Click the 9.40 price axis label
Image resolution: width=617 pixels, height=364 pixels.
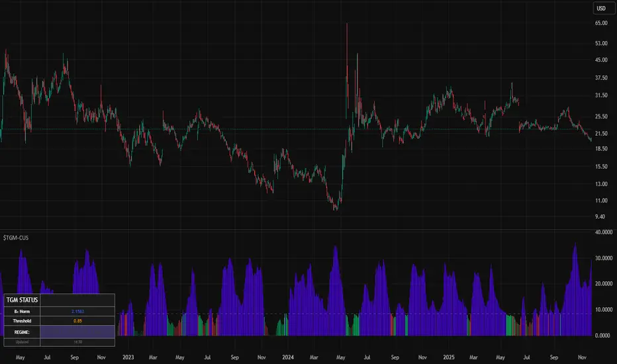(x=600, y=217)
